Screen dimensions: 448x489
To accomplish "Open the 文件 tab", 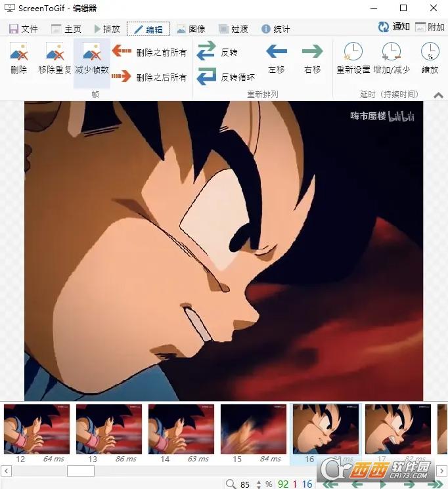I will click(x=24, y=29).
